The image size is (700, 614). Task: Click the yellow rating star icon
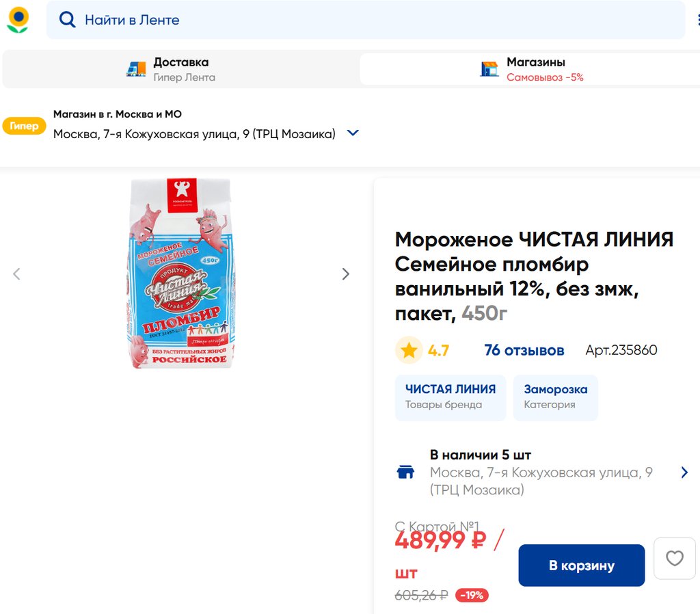(x=409, y=351)
